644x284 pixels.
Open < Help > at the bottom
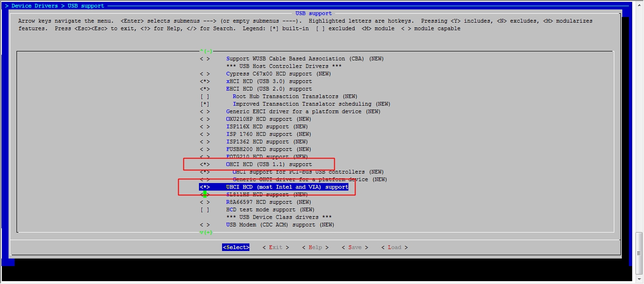(315, 247)
